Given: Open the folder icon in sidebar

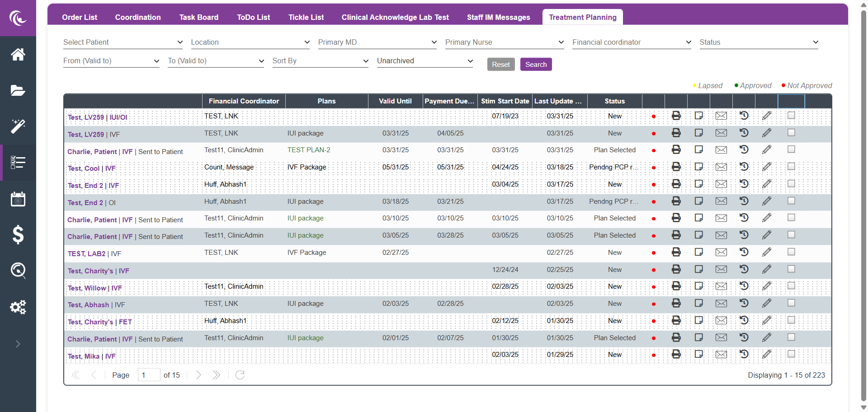Looking at the screenshot, I should 18,90.
